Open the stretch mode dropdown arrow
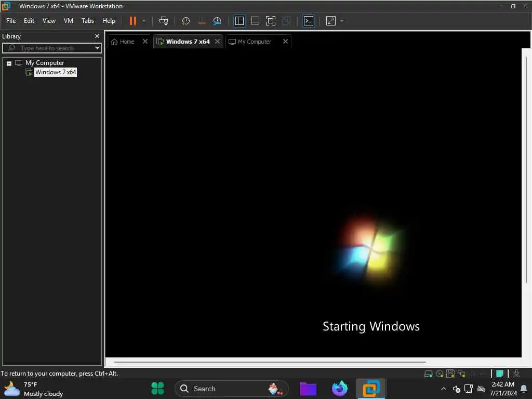 [342, 21]
